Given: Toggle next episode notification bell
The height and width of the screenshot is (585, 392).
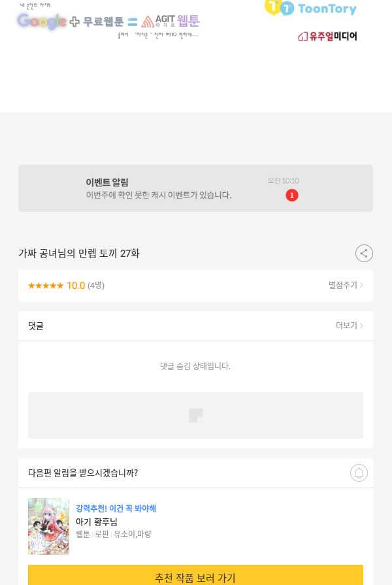Looking at the screenshot, I should tap(359, 473).
